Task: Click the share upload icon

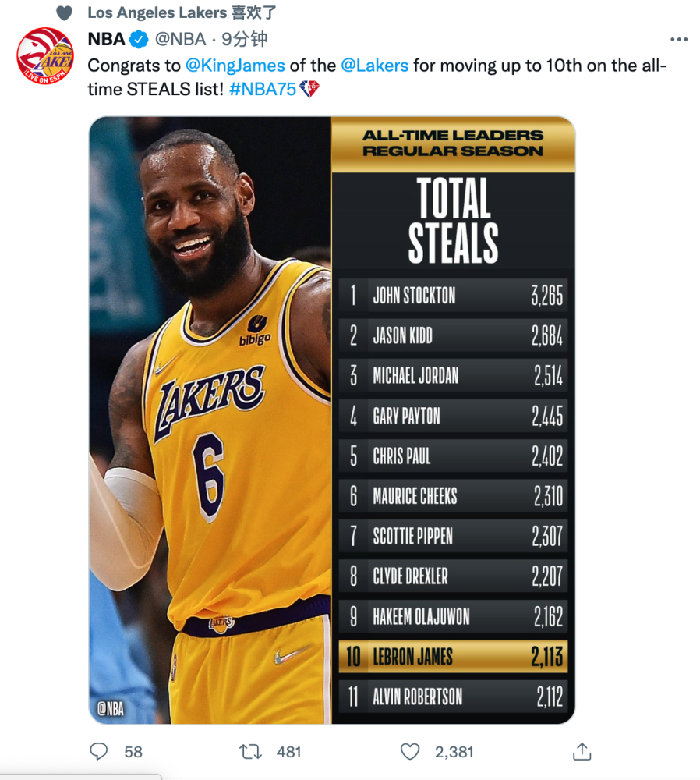Action: (x=582, y=751)
